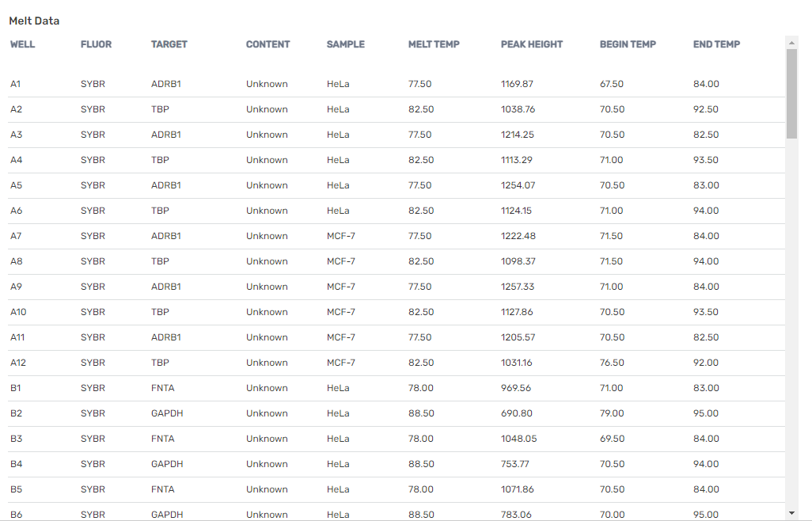
Task: Click well A7 row label
Action: pyautogui.click(x=16, y=236)
